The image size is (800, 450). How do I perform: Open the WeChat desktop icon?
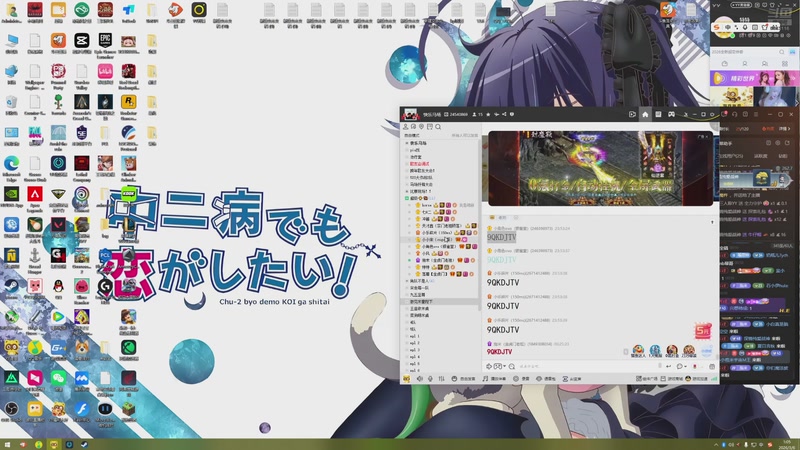(x=58, y=378)
